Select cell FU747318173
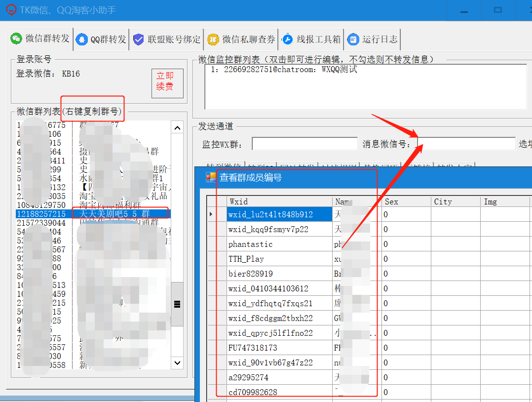532x402 pixels. 279,348
